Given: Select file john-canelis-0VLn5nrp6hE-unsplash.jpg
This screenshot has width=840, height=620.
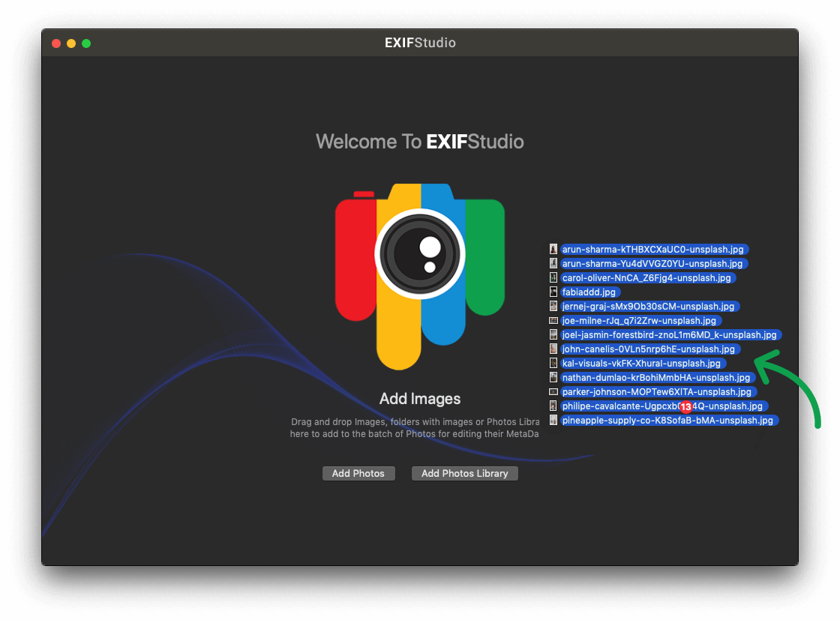Looking at the screenshot, I should (x=649, y=349).
